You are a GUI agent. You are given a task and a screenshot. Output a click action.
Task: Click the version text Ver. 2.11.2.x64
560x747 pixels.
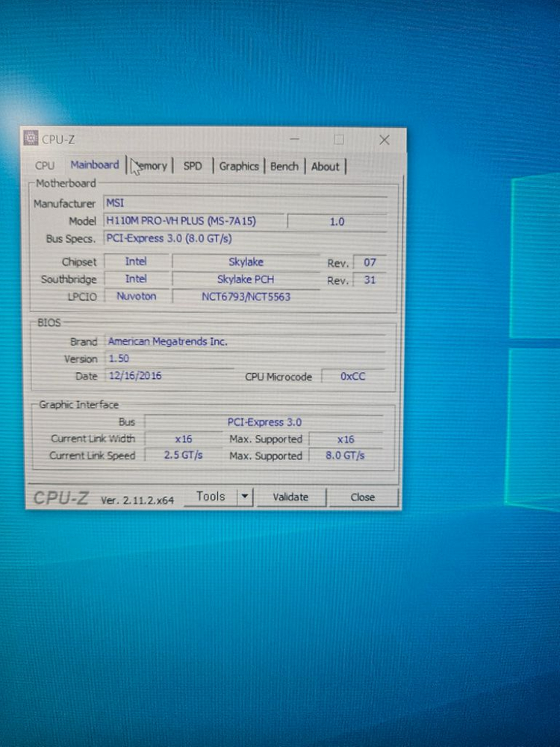pos(137,500)
